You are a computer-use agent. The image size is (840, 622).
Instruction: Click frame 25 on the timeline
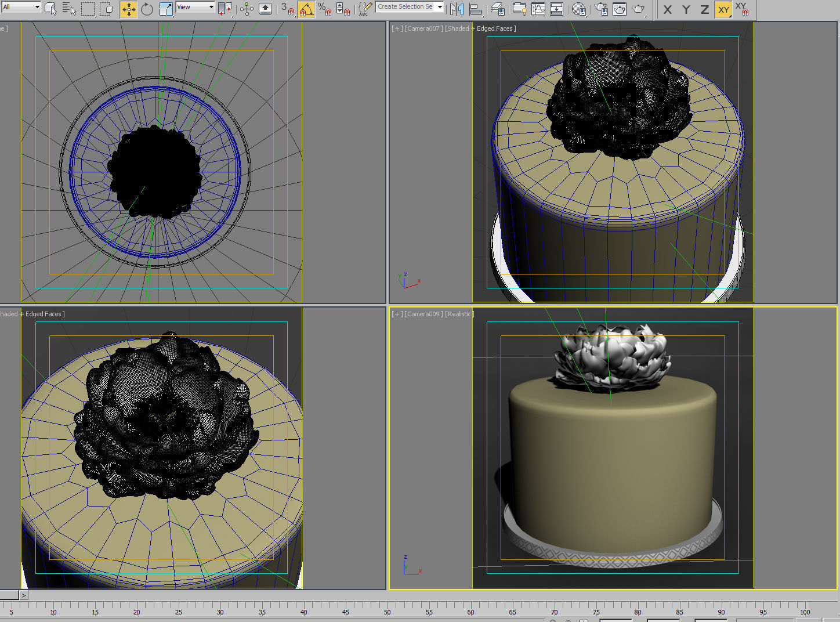tap(178, 612)
